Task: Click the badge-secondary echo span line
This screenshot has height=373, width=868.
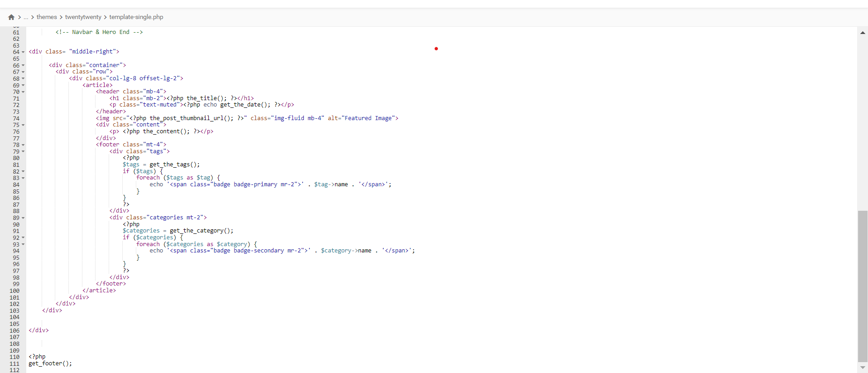Action: tap(282, 251)
